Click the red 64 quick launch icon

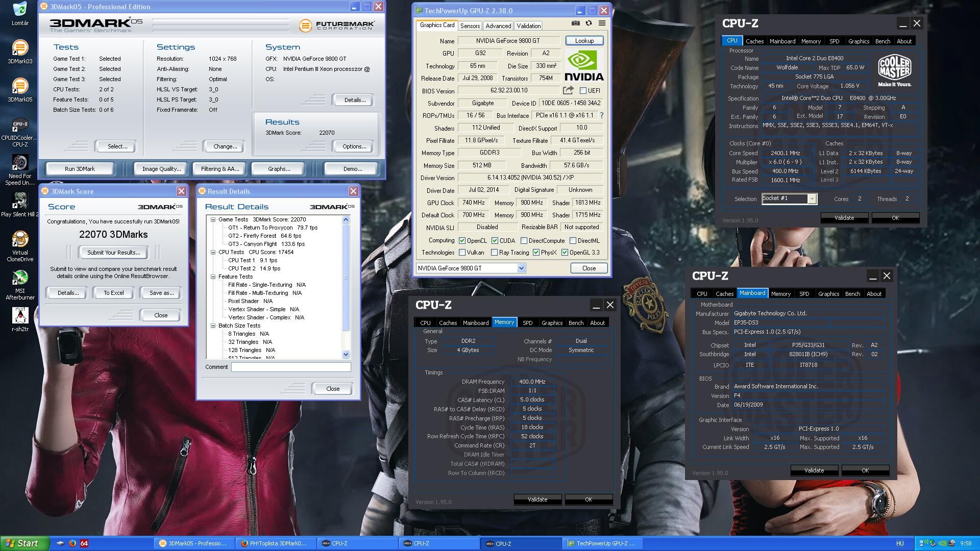tap(84, 543)
